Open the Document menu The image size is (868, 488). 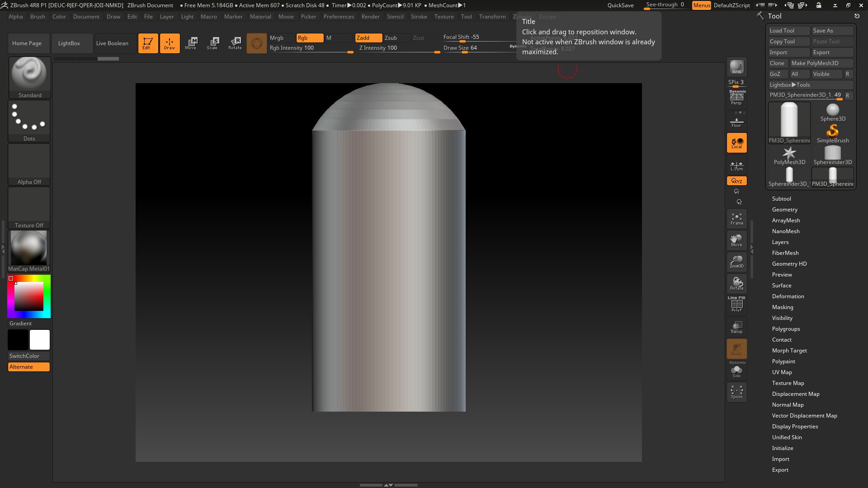[86, 17]
